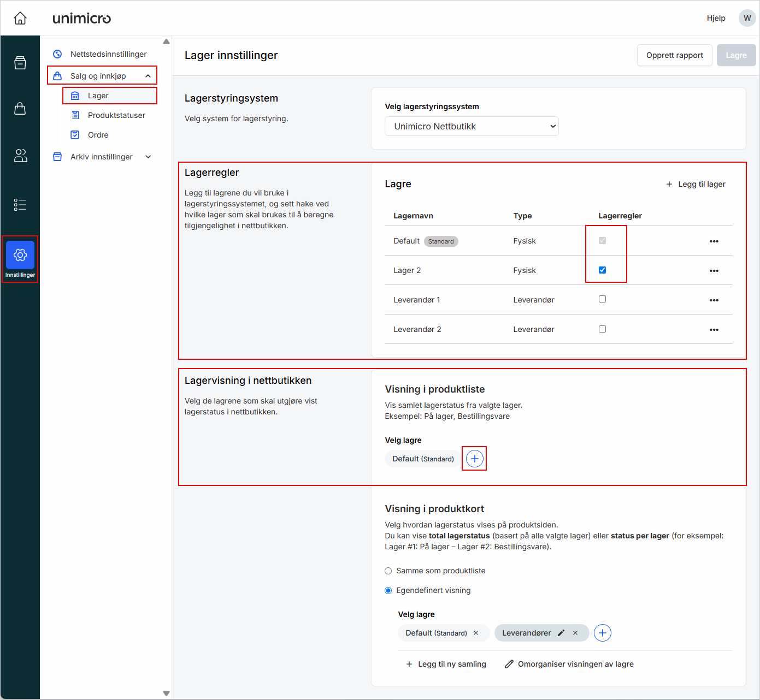Open the shopping bag icon in left sidebar

(x=20, y=109)
